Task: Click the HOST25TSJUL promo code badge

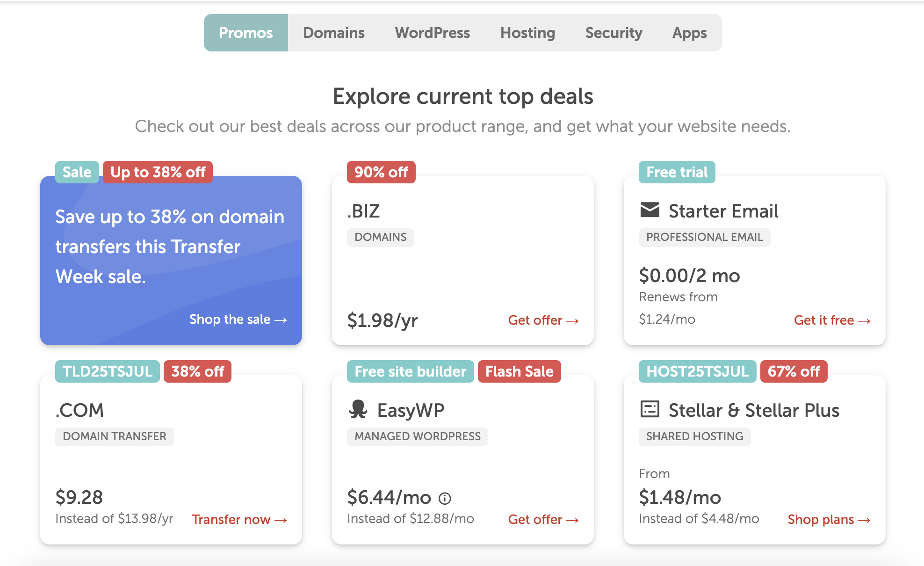Action: (x=698, y=371)
